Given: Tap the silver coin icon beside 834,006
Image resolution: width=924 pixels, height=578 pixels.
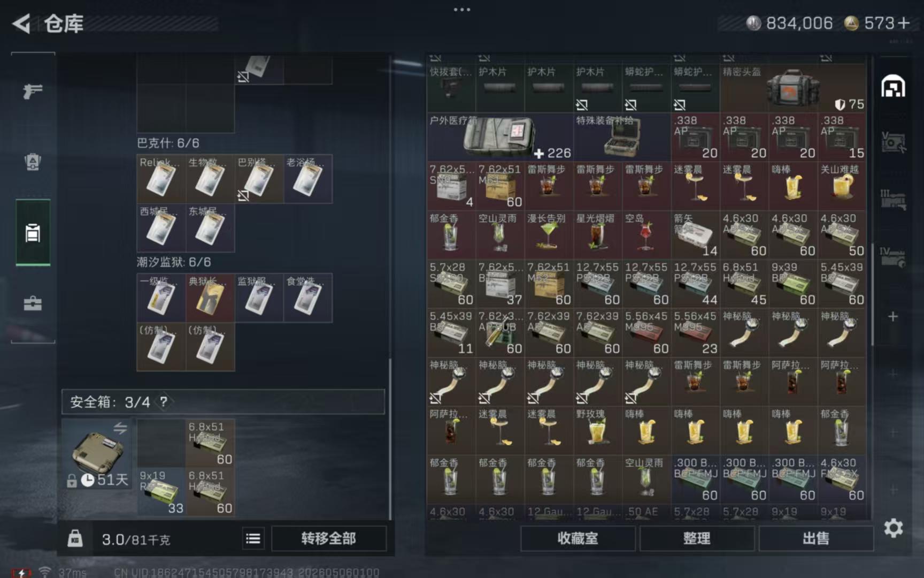Looking at the screenshot, I should [x=753, y=23].
